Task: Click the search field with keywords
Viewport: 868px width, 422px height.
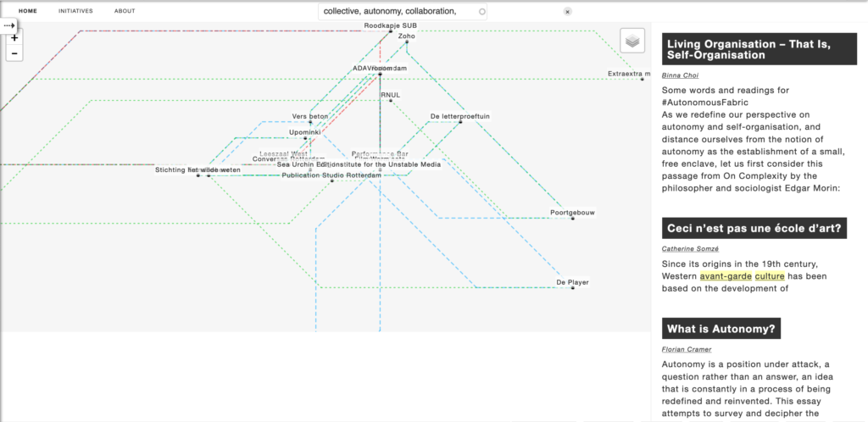Action: (x=398, y=12)
